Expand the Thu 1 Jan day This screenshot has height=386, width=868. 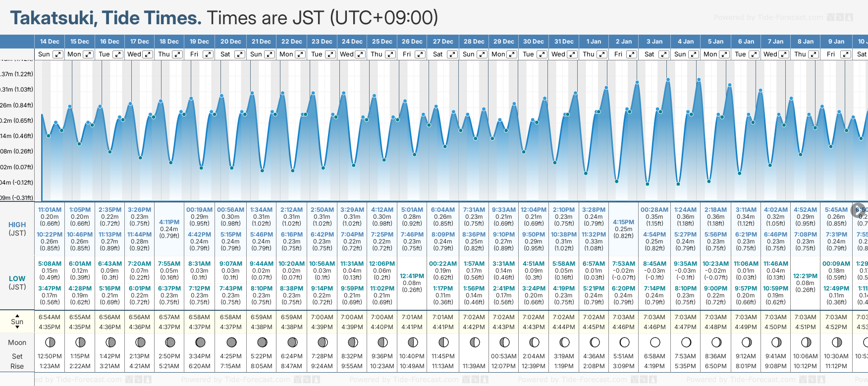(x=602, y=54)
